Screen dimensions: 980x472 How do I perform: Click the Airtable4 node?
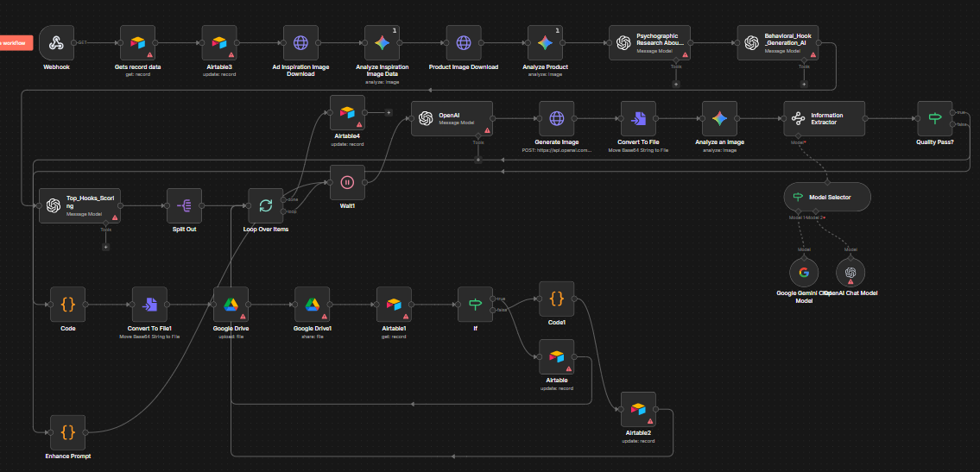point(347,112)
